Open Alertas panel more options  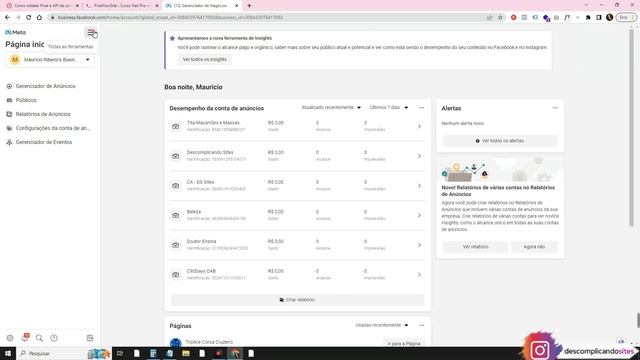pos(555,108)
